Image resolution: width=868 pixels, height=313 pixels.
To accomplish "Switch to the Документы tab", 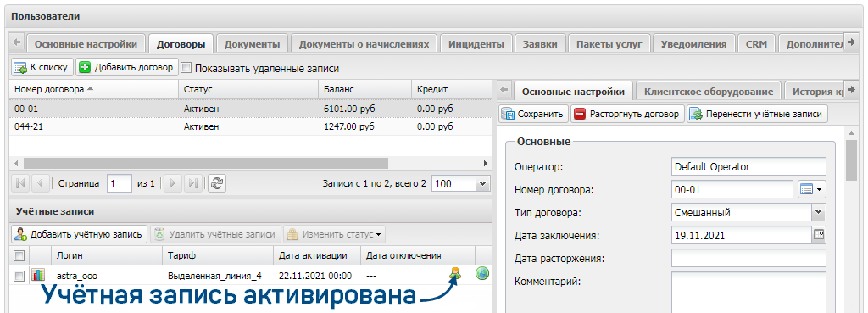I will pyautogui.click(x=252, y=44).
